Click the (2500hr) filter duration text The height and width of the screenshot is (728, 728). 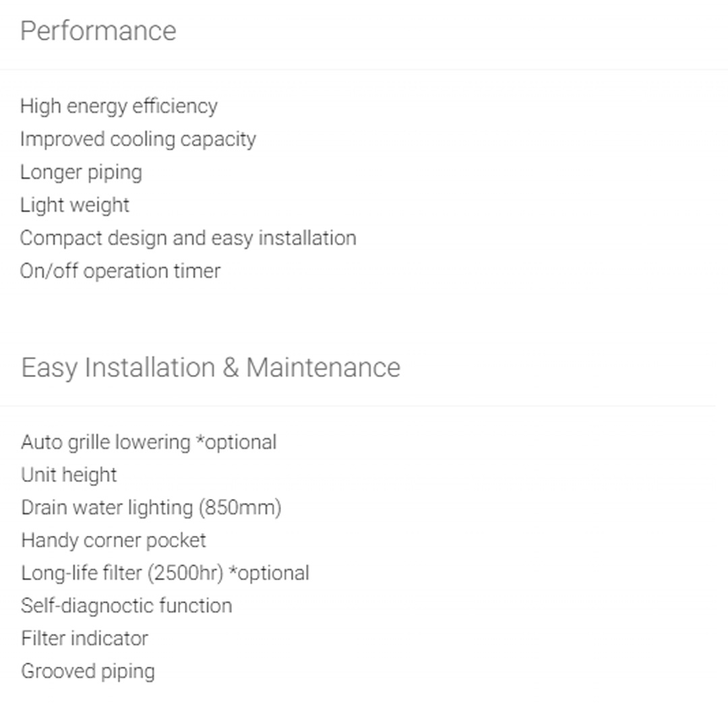click(184, 573)
